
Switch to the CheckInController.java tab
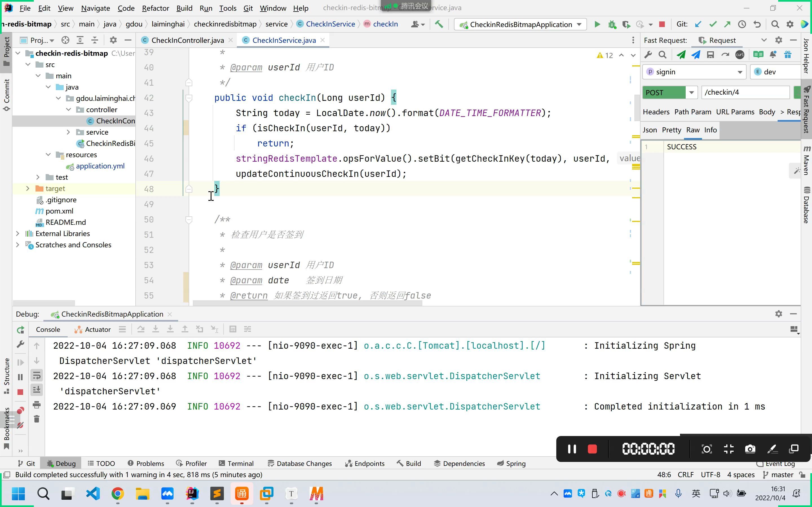187,40
